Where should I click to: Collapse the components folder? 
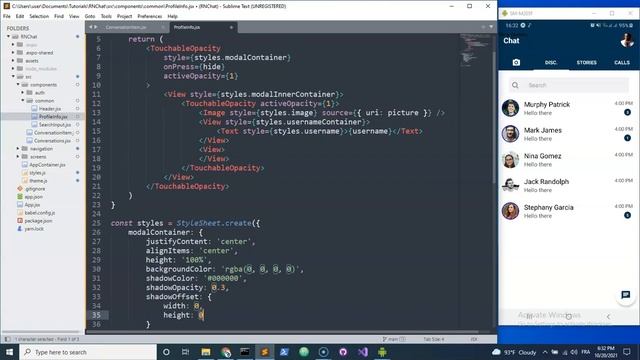pos(18,84)
